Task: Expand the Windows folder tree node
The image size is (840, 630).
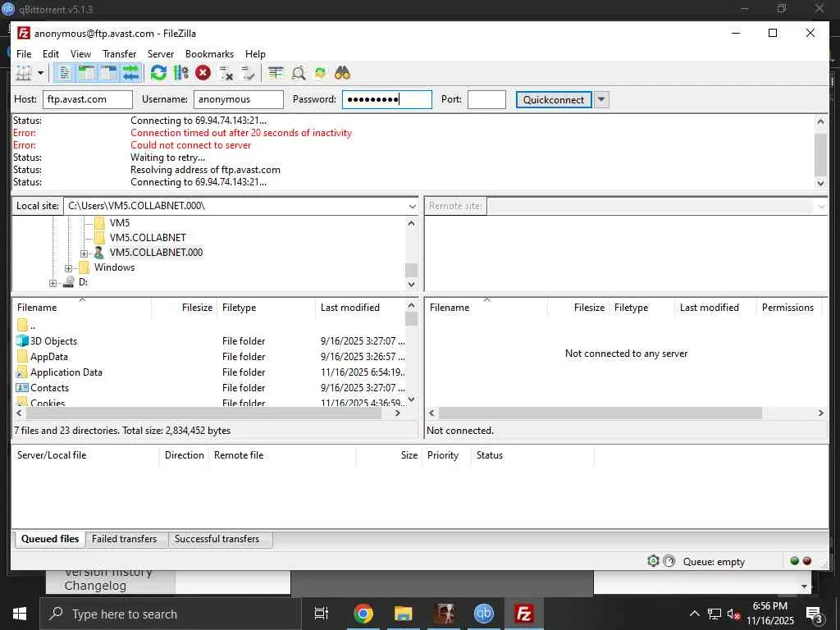Action: click(69, 268)
